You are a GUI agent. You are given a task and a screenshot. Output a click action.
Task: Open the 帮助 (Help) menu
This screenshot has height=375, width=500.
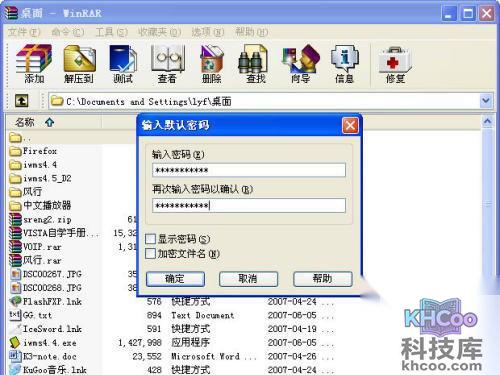click(x=252, y=32)
